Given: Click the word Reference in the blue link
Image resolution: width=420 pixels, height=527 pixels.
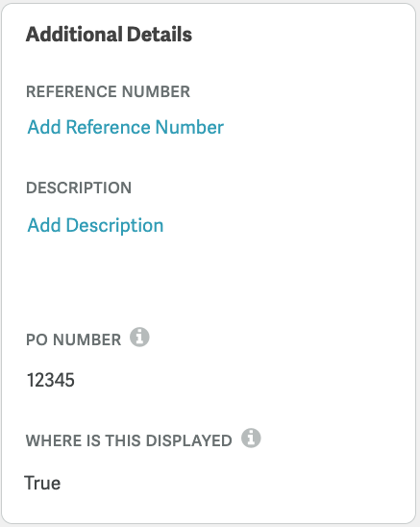Looking at the screenshot, I should coord(108,127).
